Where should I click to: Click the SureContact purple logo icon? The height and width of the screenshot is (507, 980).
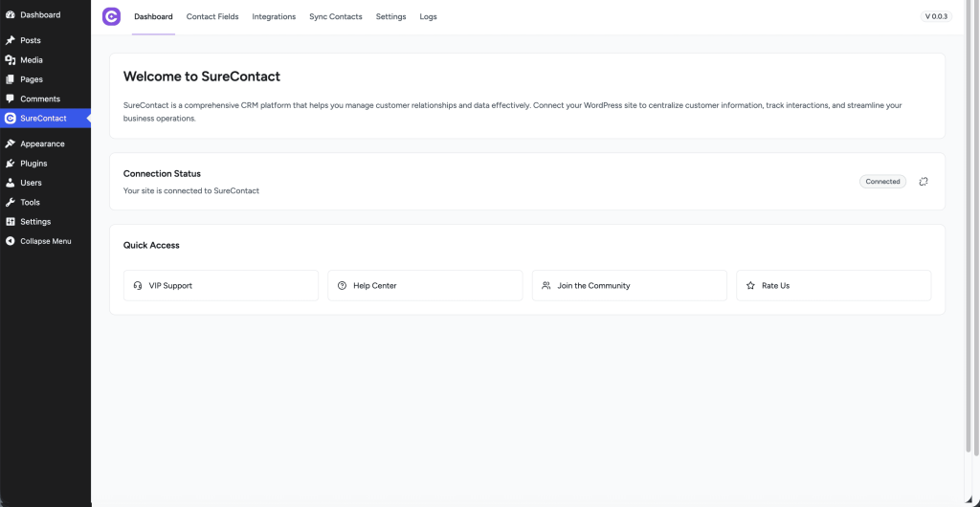point(111,17)
